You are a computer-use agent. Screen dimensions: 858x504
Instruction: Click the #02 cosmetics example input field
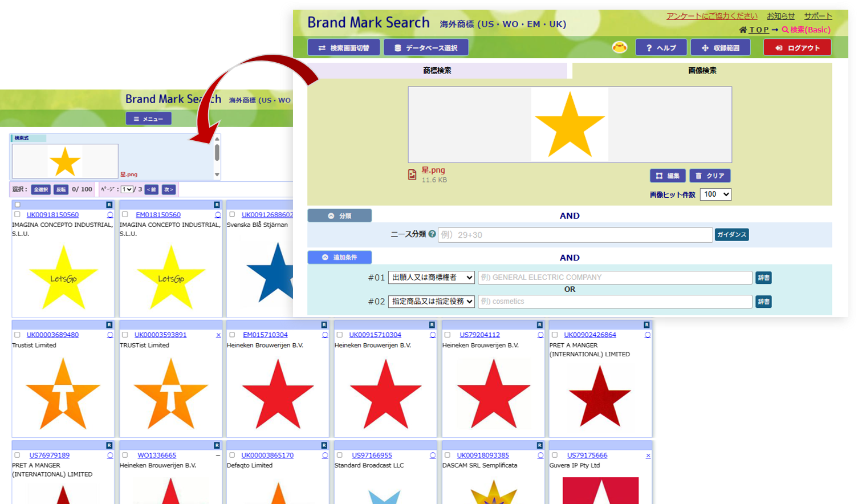click(615, 302)
